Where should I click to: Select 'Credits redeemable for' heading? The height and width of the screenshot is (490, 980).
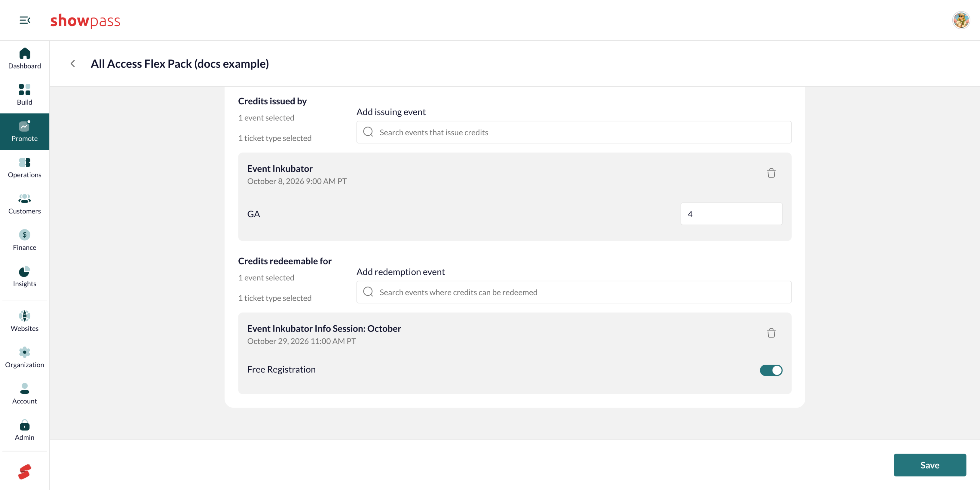click(x=285, y=261)
